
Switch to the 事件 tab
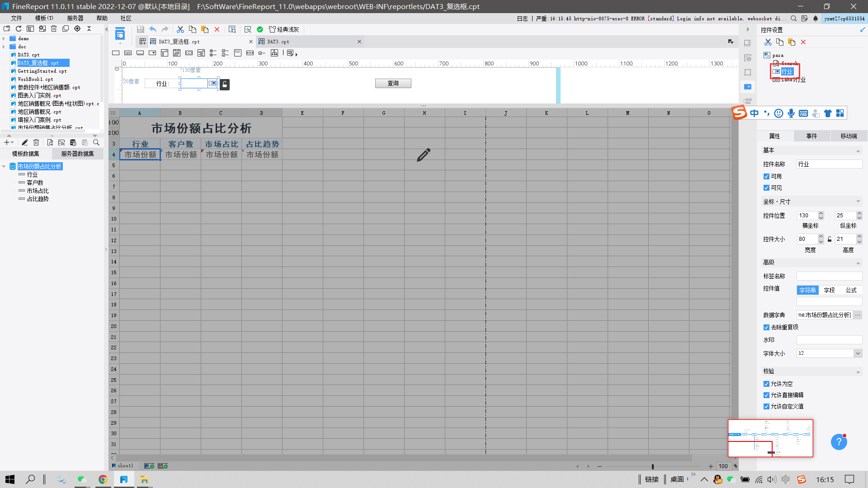click(811, 136)
